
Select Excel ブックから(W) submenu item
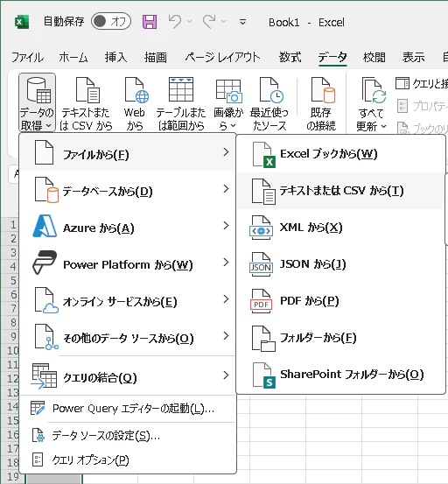(340, 154)
